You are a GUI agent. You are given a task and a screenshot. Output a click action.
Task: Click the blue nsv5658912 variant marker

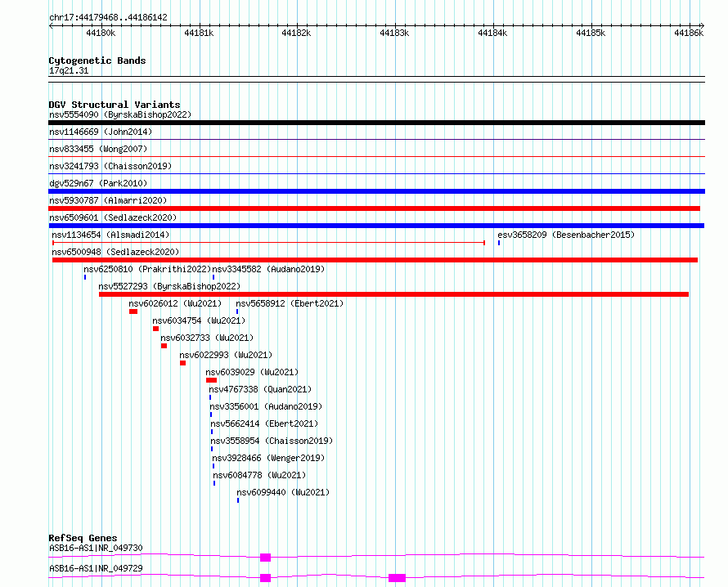point(237,311)
